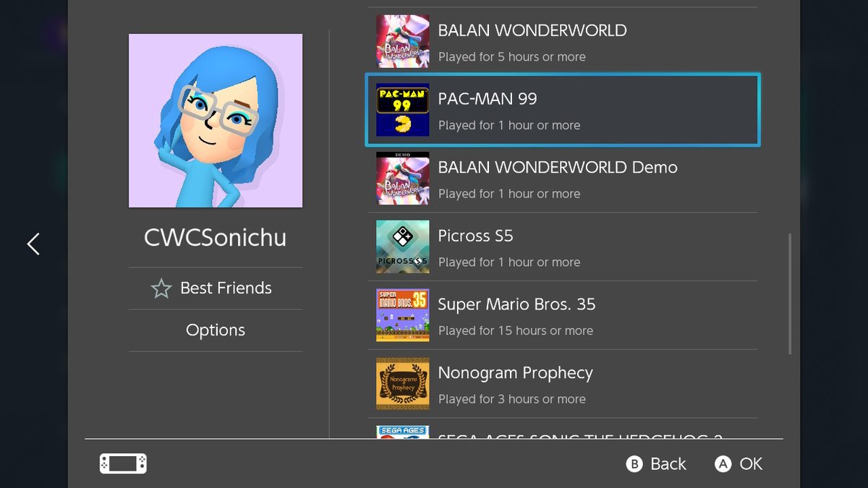Select the PAC-MAN 99 game icon
The width and height of the screenshot is (868, 488).
point(402,110)
